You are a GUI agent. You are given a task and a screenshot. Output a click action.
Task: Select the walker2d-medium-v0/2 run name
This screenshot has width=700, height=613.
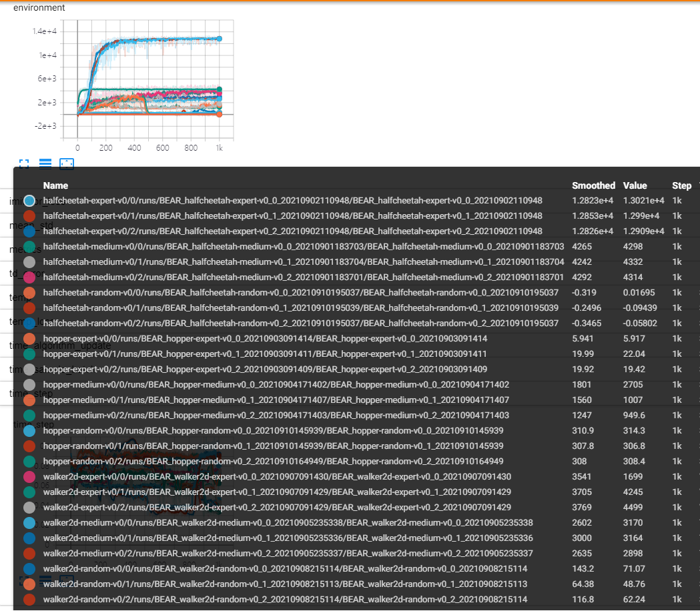288,553
